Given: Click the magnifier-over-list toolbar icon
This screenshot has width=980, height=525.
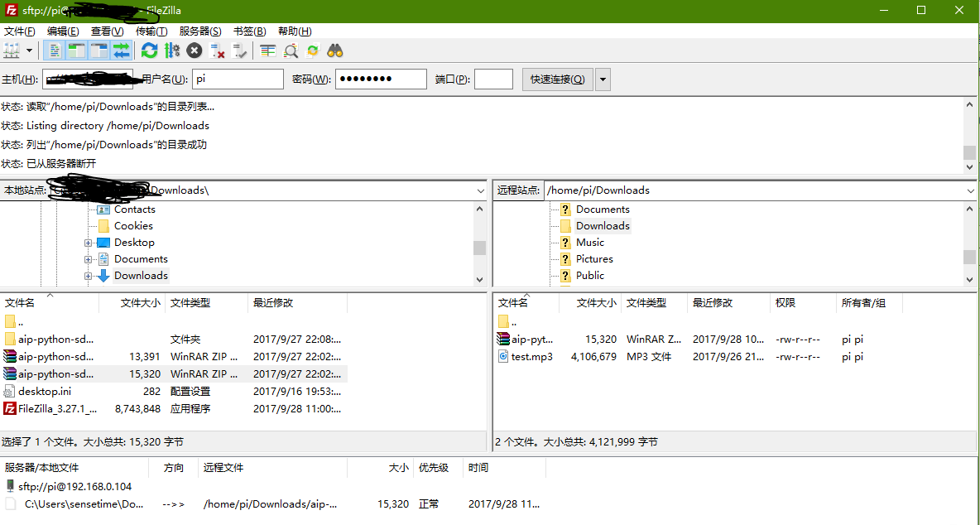Looking at the screenshot, I should (x=291, y=51).
